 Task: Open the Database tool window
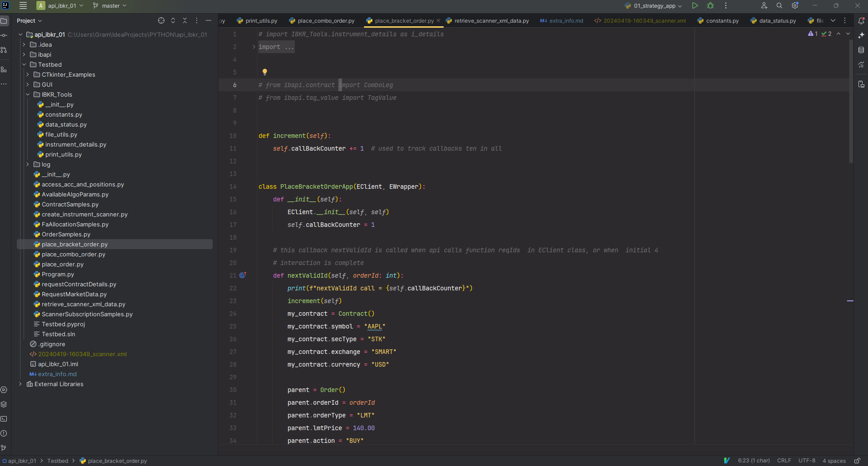861,50
